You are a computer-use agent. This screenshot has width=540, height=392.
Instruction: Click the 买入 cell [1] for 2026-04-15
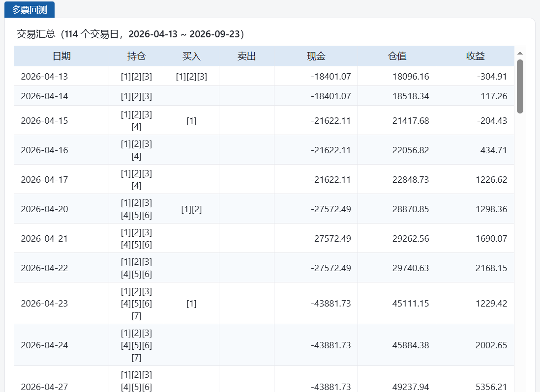coord(191,121)
